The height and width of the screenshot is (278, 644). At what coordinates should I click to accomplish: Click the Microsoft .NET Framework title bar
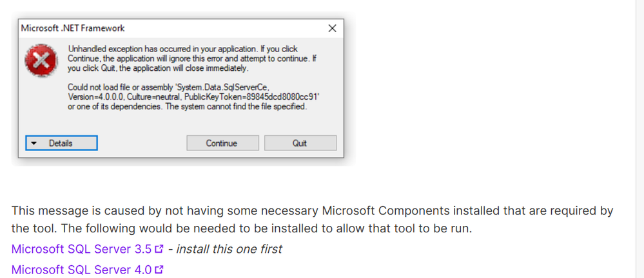161,28
